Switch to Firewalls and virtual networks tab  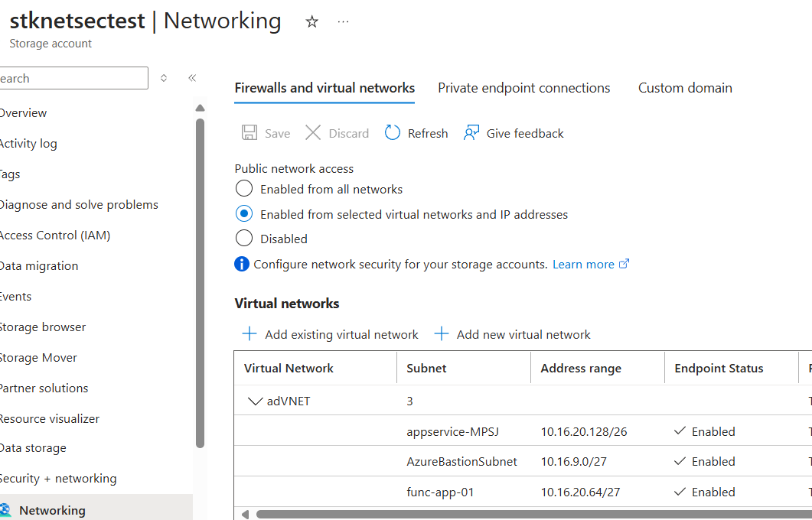point(324,88)
